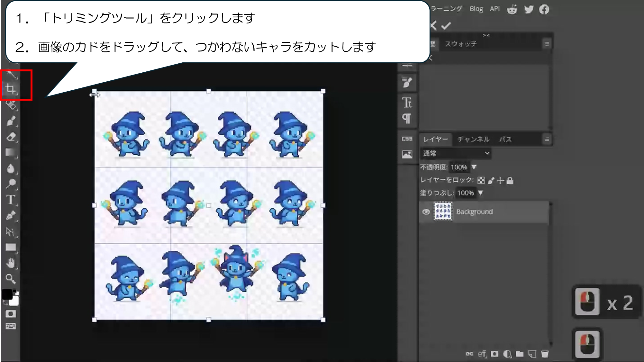Select the Hand tool

11,263
